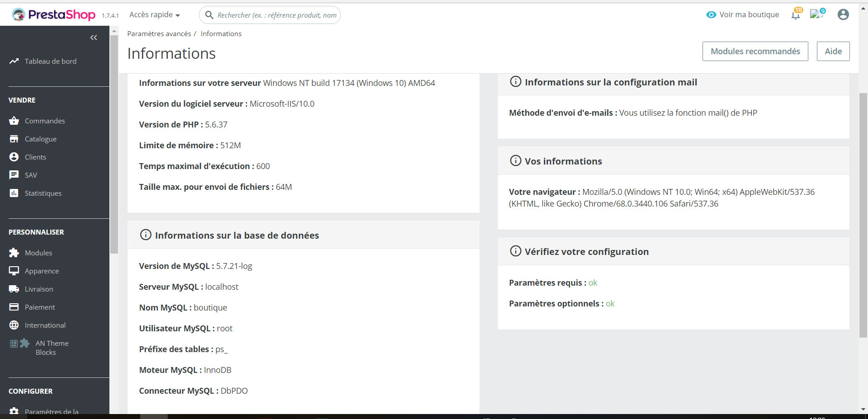Open the user profile avatar icon
This screenshot has height=419, width=868.
tap(843, 15)
